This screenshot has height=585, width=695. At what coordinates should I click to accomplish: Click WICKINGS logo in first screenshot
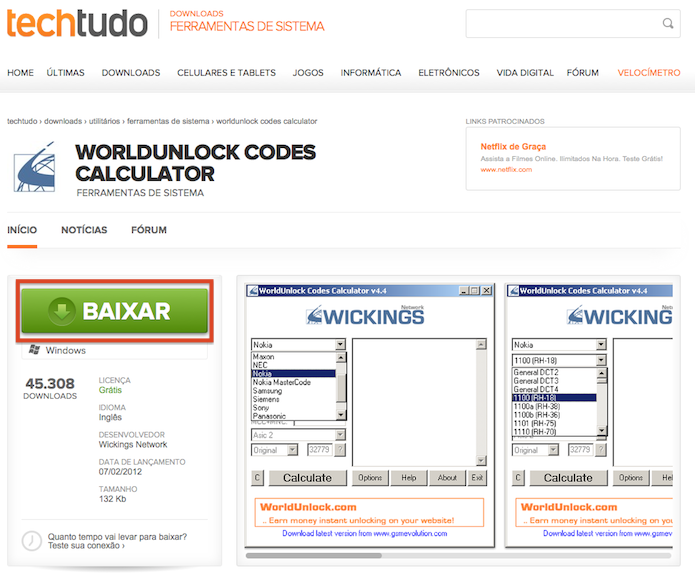365,316
